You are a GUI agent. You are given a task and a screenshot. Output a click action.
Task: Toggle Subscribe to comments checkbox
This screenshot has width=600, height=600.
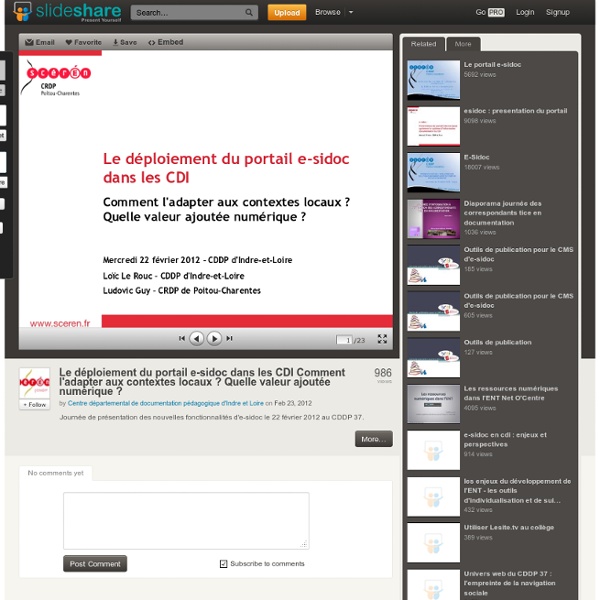tap(223, 564)
